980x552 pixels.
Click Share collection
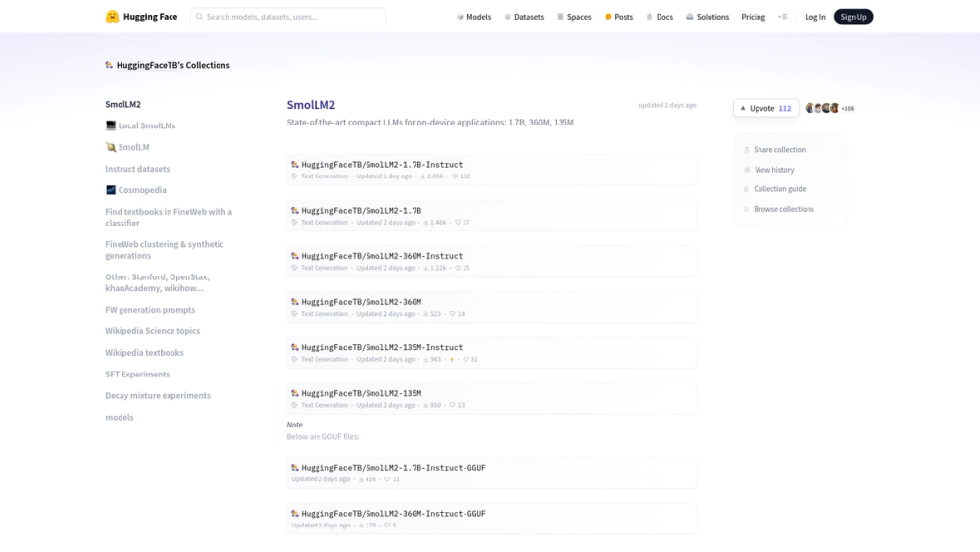tap(779, 150)
